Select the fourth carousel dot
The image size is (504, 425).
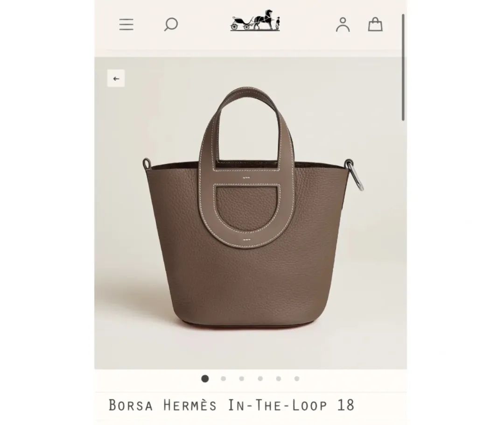tap(260, 379)
